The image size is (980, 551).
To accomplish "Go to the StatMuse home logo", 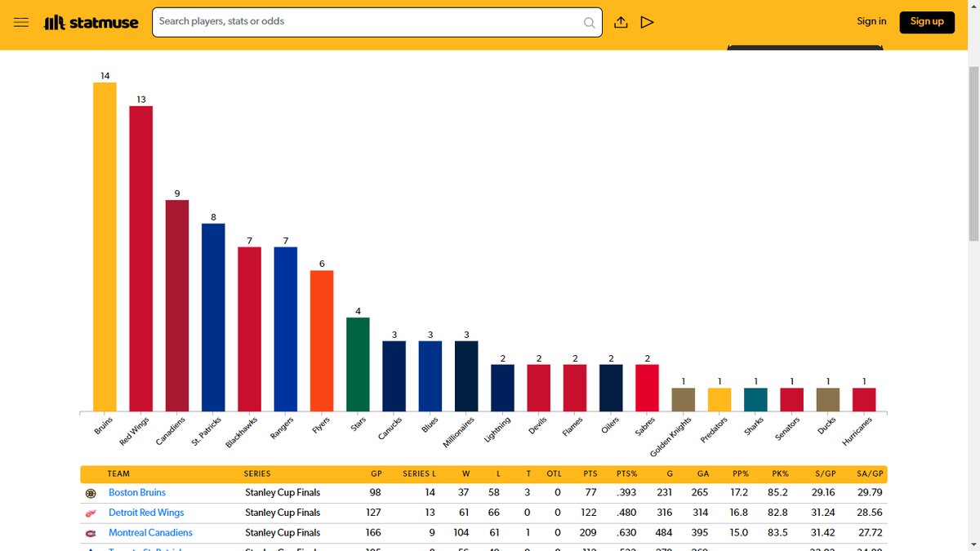I will click(x=91, y=22).
